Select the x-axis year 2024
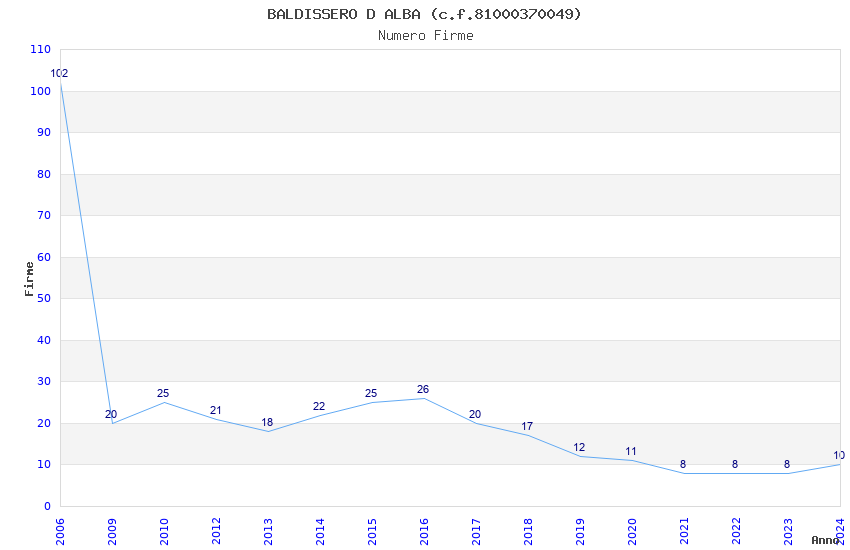This screenshot has width=850, height=550. point(840,532)
